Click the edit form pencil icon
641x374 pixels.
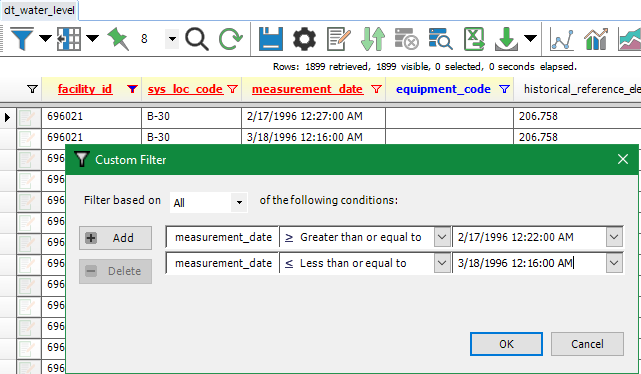pyautogui.click(x=338, y=39)
